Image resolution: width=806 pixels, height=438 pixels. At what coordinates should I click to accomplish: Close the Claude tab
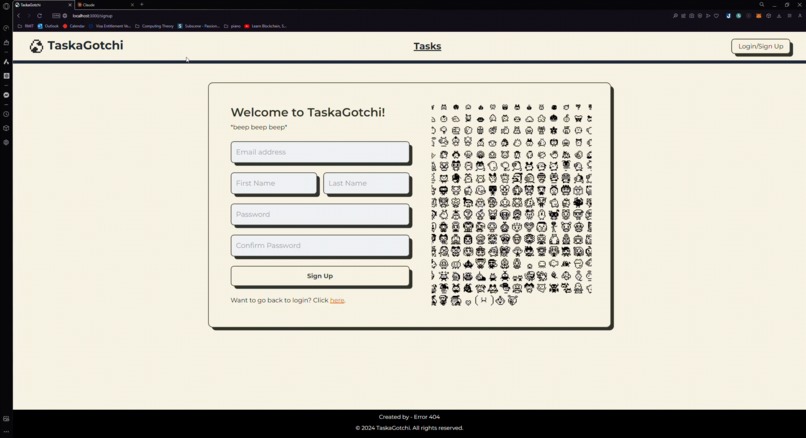tap(132, 5)
